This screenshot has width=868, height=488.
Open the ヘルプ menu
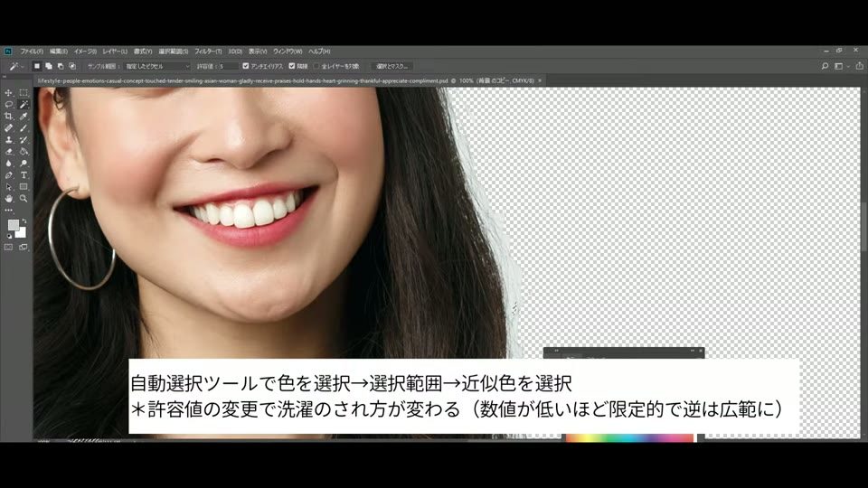point(319,51)
